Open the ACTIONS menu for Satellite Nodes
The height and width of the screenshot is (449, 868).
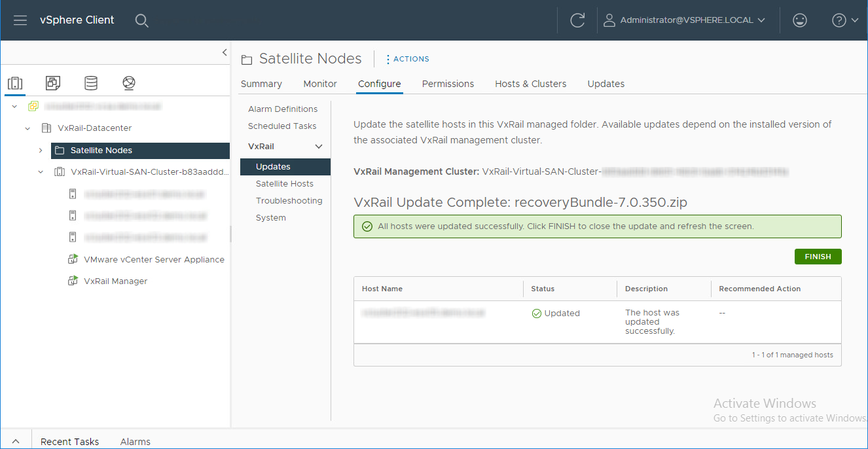[x=407, y=59]
